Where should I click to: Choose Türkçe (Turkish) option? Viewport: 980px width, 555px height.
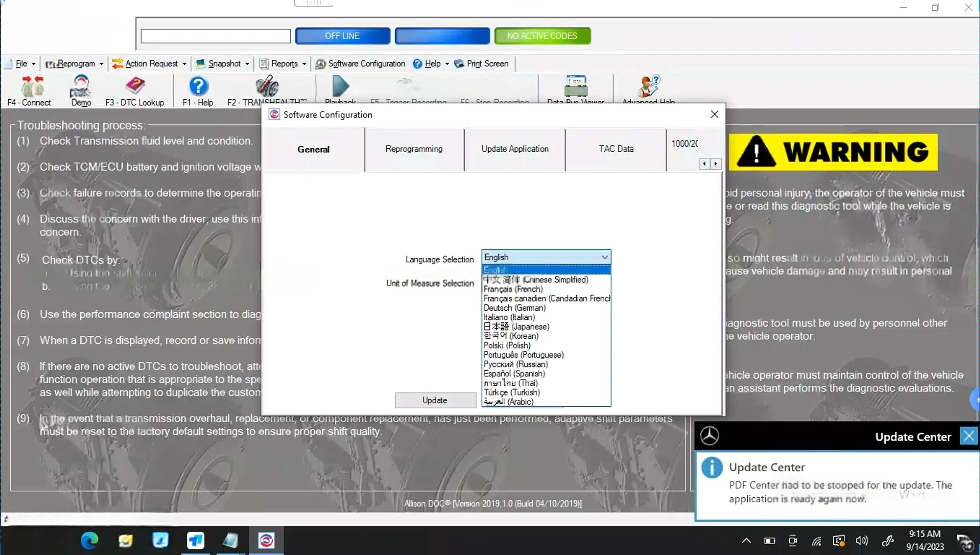[x=546, y=393]
